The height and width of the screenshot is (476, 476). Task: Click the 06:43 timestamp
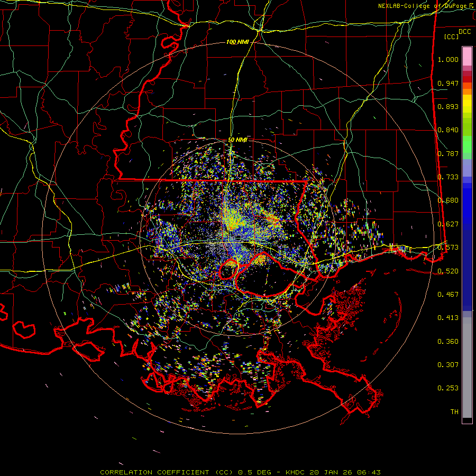(x=369, y=472)
